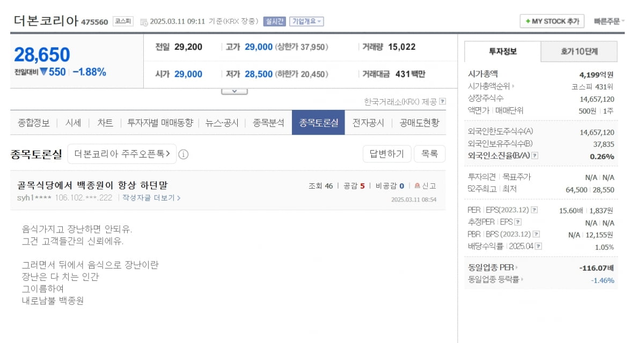The image size is (644, 343).
Task: Open the 뉴스·공시 tab
Action: (x=222, y=123)
